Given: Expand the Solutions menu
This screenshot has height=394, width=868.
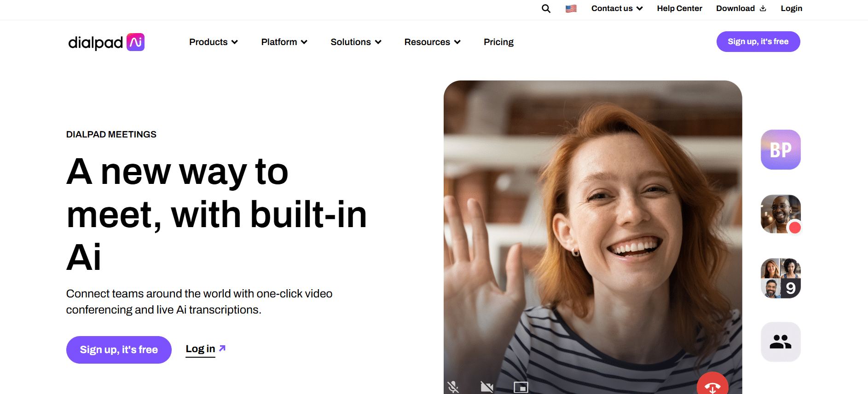Looking at the screenshot, I should point(356,42).
